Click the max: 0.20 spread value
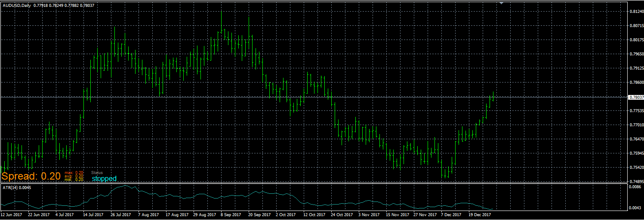 74,172
